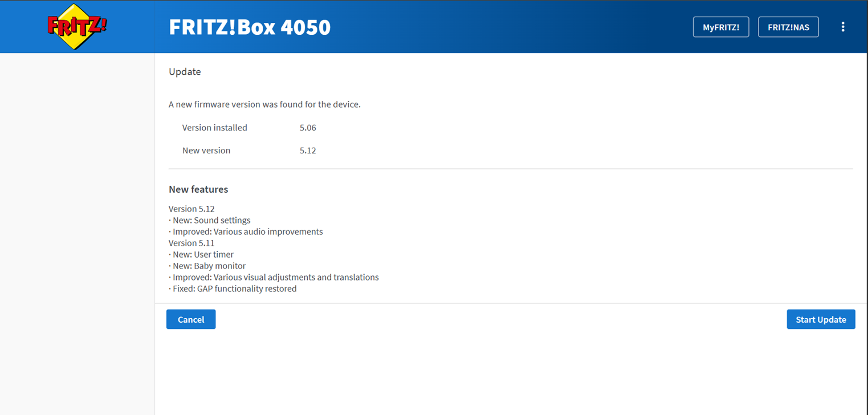868x415 pixels.
Task: Click the Baby monitor changelog entry
Action: coord(207,266)
